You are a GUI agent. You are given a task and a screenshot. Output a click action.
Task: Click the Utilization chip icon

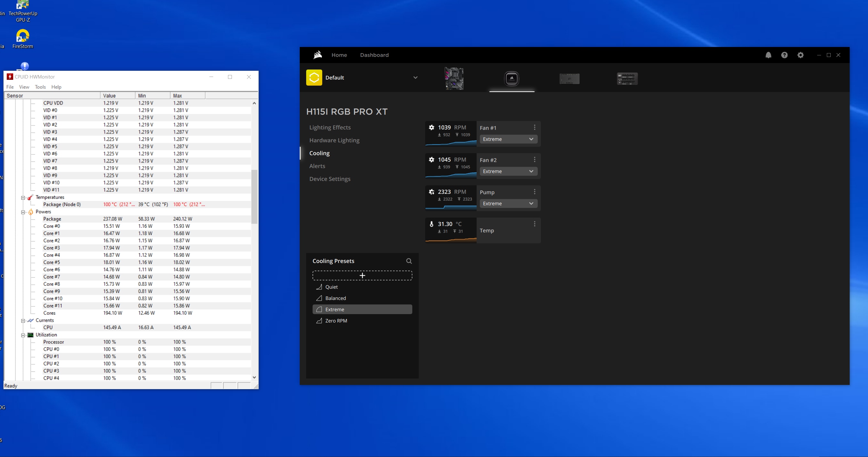point(30,335)
